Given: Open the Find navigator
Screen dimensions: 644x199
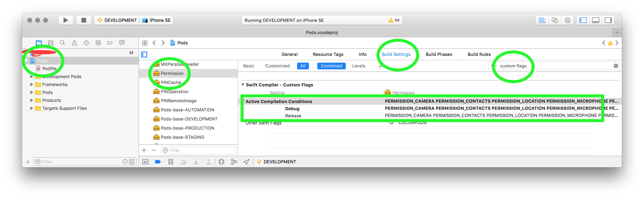Looking at the screenshot, I should (x=63, y=43).
